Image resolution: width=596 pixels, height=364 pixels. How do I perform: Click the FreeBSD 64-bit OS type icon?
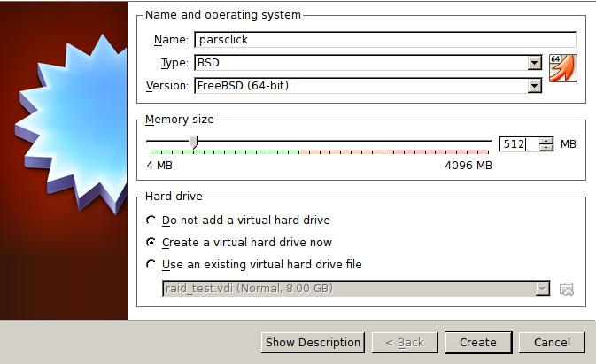click(x=563, y=68)
